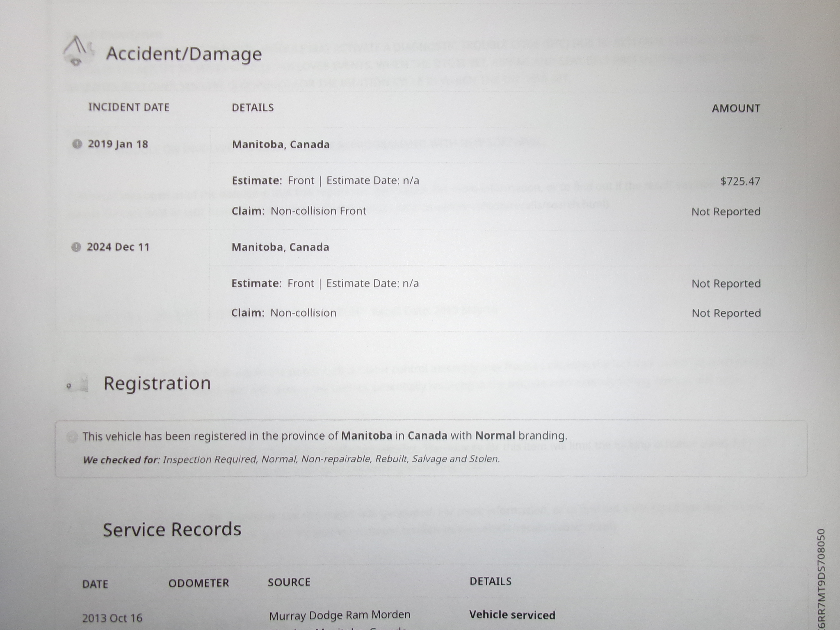Image resolution: width=840 pixels, height=630 pixels.
Task: Click the Manitoba, Canada text of the 2024 incident
Action: (x=280, y=247)
